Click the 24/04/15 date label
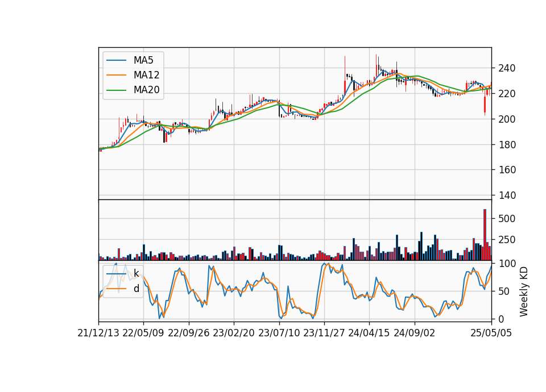 pos(369,333)
